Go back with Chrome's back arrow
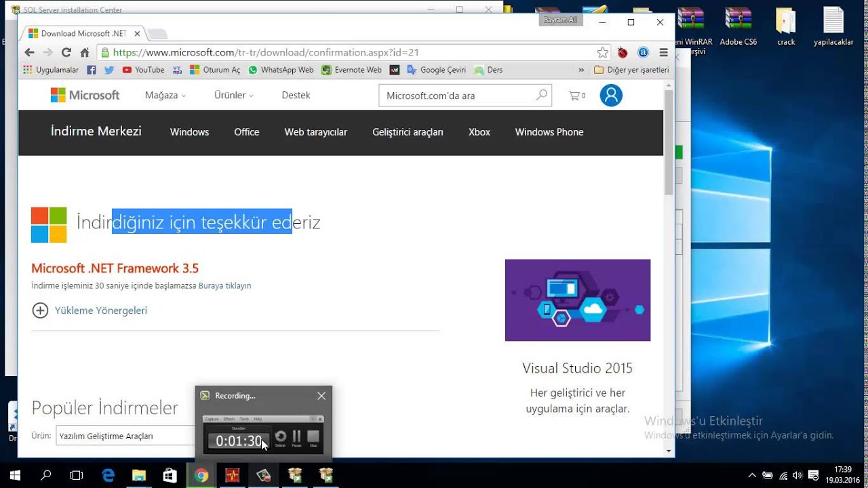The height and width of the screenshot is (488, 868). pos(29,52)
